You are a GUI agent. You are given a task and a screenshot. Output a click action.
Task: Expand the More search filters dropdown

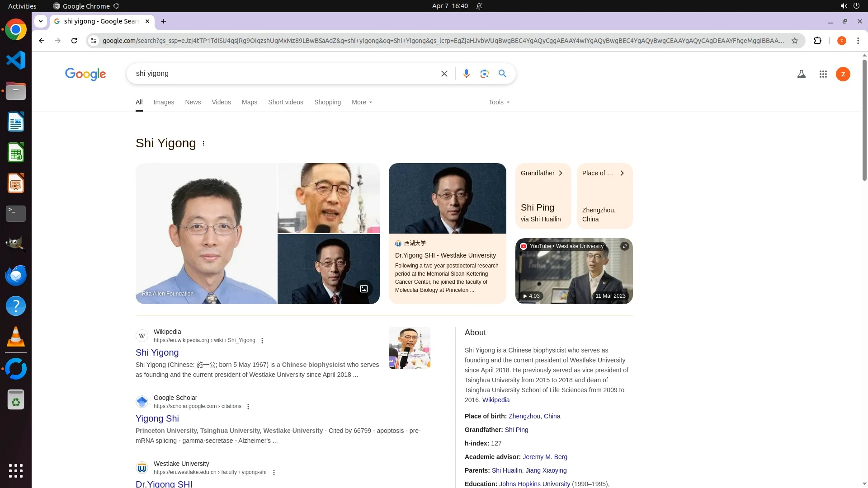point(362,102)
